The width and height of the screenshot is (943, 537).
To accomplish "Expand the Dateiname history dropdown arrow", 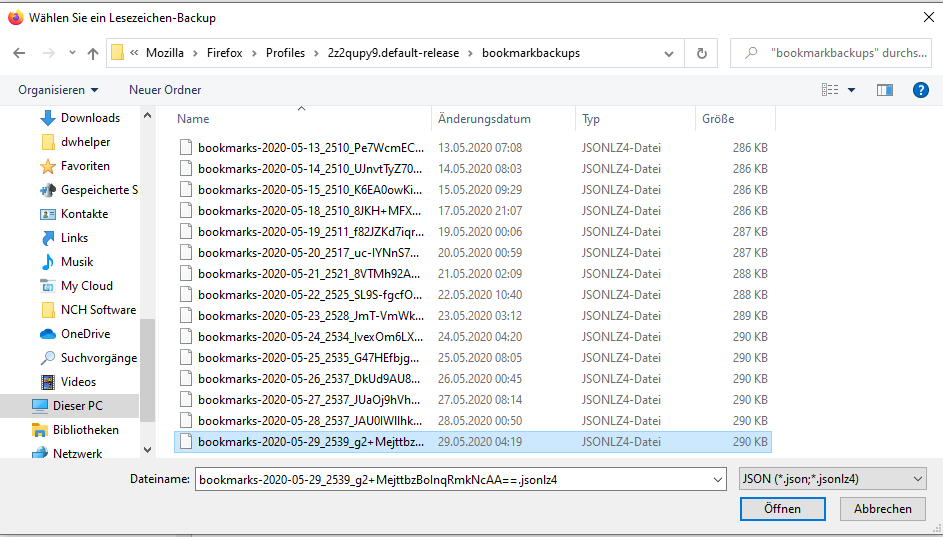I will [716, 480].
